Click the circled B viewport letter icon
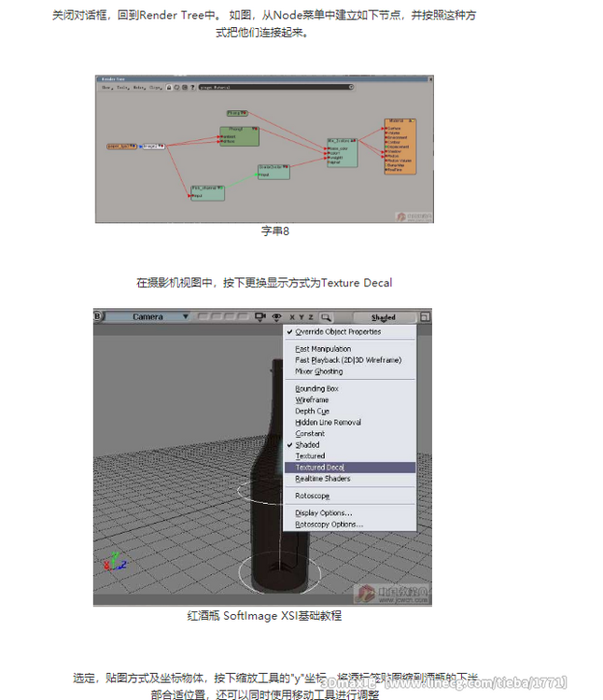 (99, 316)
